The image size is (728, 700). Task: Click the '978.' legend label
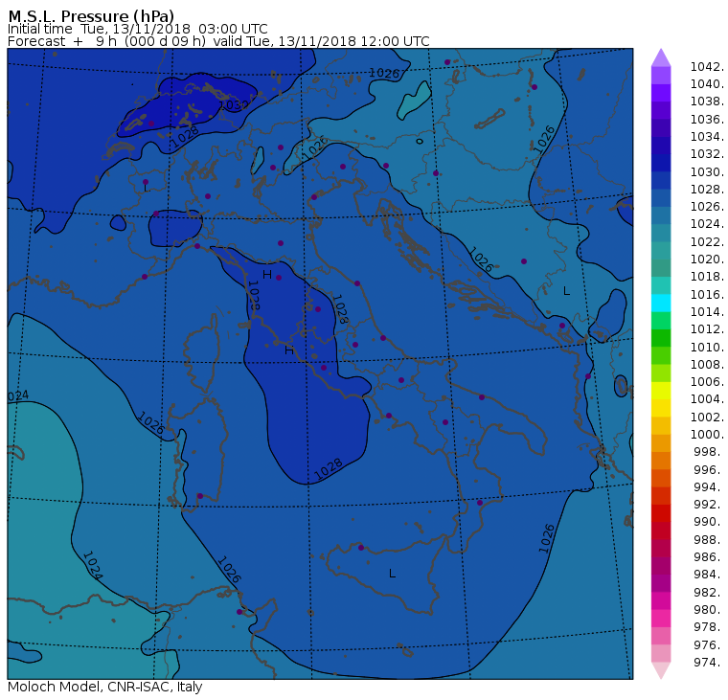point(709,627)
